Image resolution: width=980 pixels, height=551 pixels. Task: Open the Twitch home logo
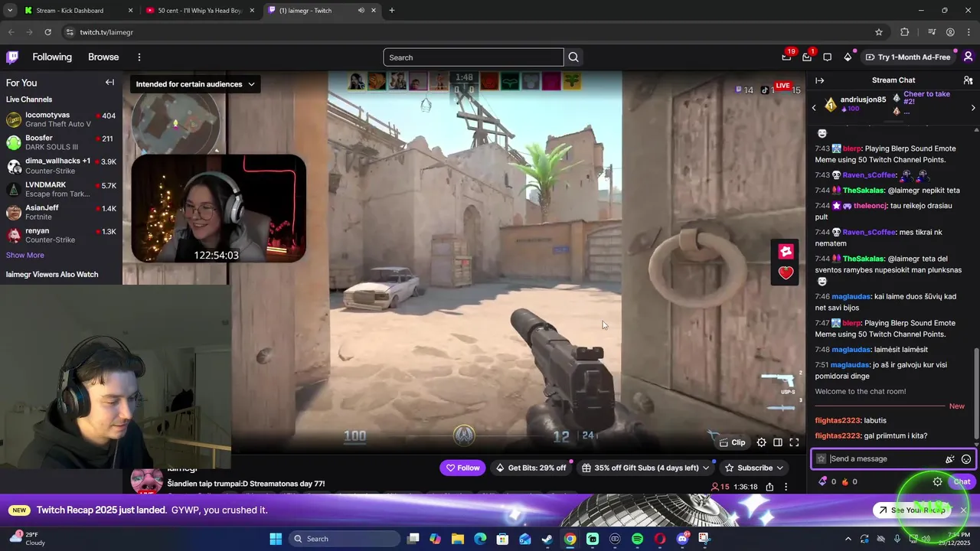pos(12,57)
